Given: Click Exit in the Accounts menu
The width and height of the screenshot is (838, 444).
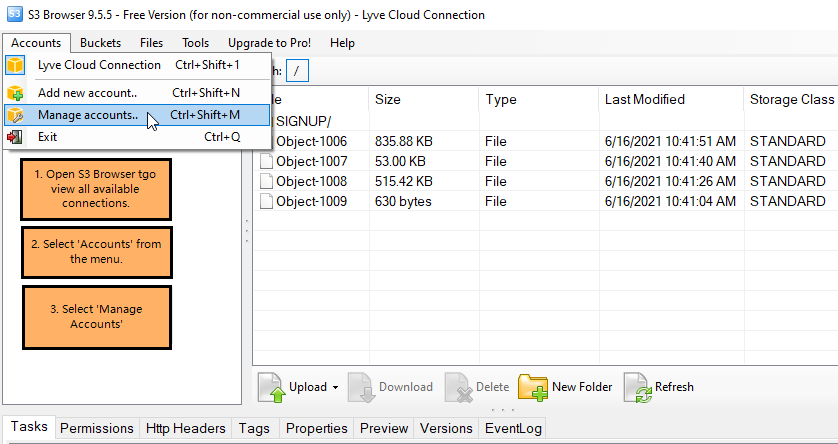Looking at the screenshot, I should (x=48, y=137).
